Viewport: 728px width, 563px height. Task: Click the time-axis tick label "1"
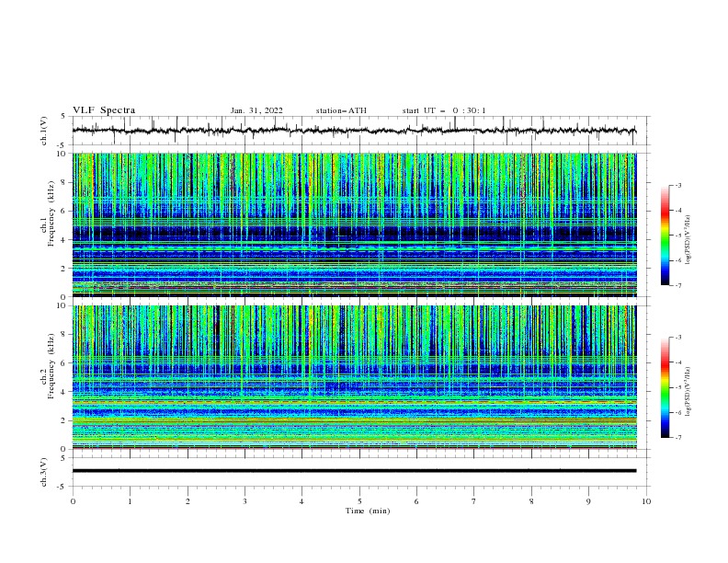130,501
